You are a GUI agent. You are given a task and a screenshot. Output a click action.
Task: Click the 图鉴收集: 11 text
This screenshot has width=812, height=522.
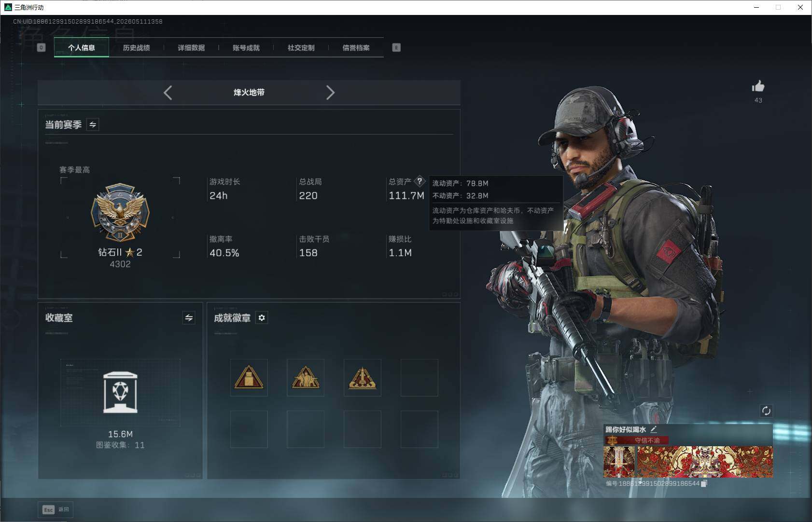pyautogui.click(x=120, y=445)
